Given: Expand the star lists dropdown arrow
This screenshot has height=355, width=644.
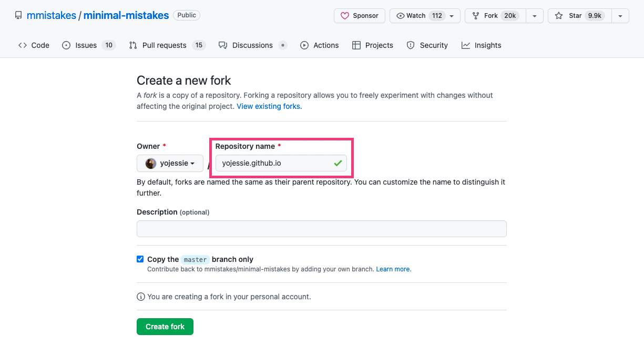Looking at the screenshot, I should 620,16.
